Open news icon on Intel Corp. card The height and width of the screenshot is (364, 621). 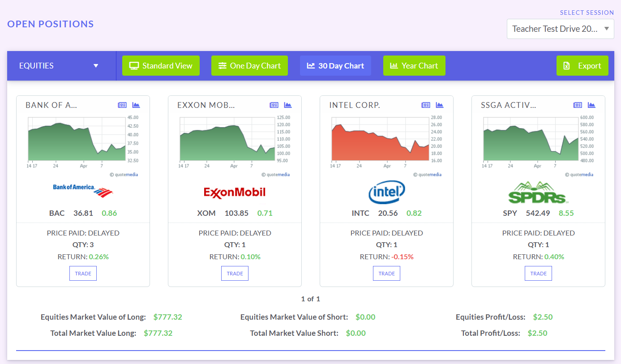[x=426, y=105]
